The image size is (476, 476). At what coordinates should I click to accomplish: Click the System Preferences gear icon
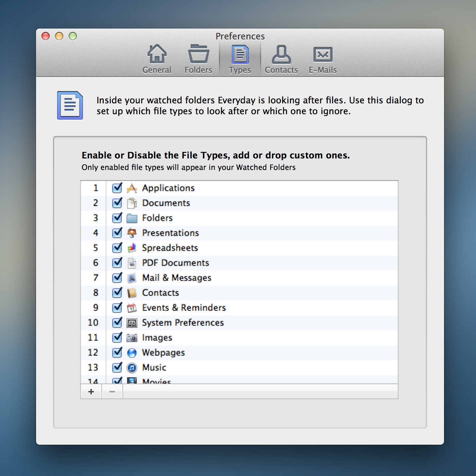pyautogui.click(x=132, y=323)
